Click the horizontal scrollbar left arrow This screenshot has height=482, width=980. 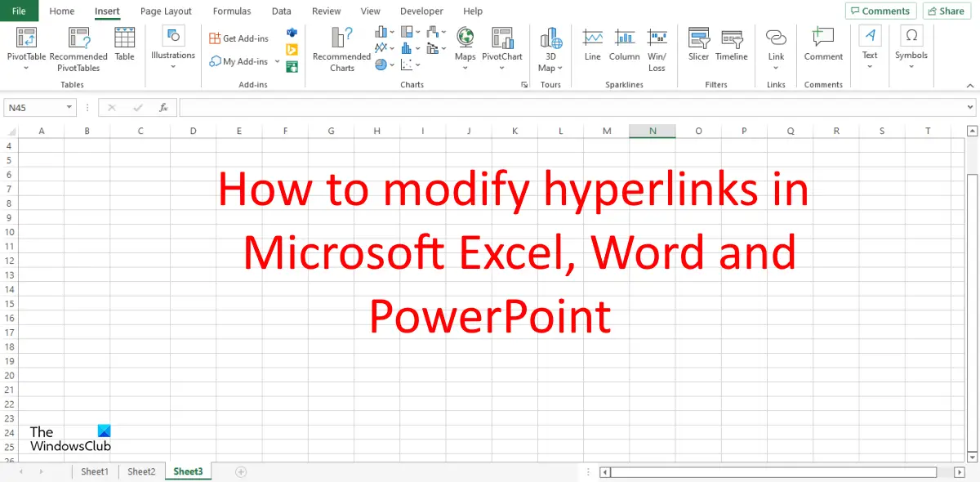(x=604, y=471)
